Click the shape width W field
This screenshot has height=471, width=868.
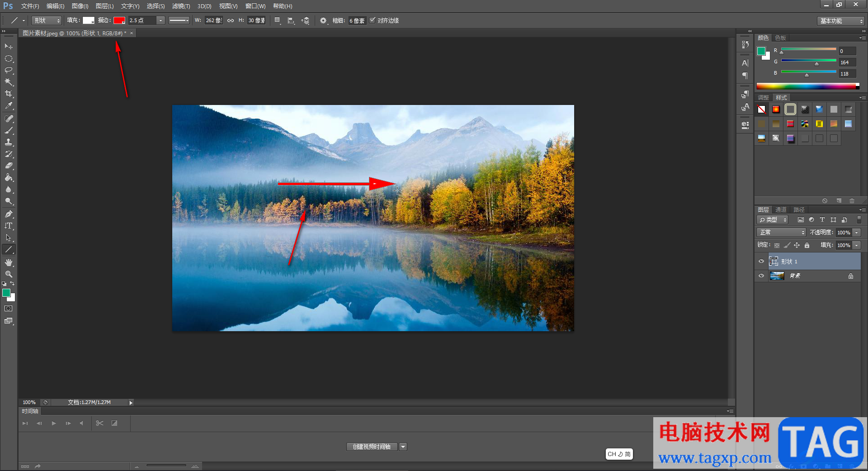click(x=213, y=20)
